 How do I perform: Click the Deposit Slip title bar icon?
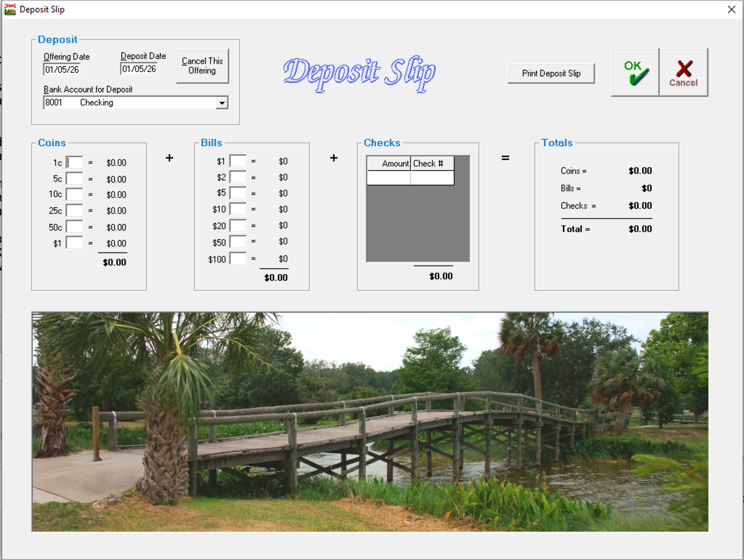click(10, 9)
